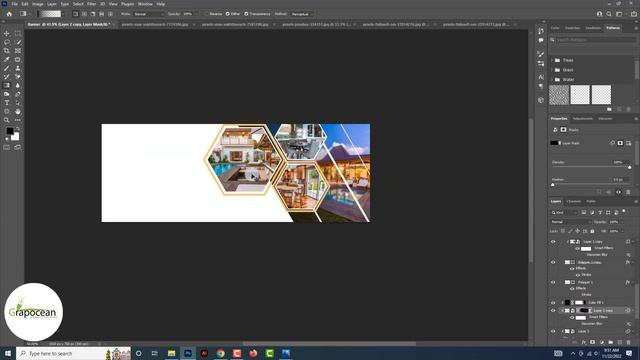The width and height of the screenshot is (640, 360).
Task: Choose the Diamond gradient style icon
Action: point(110,14)
